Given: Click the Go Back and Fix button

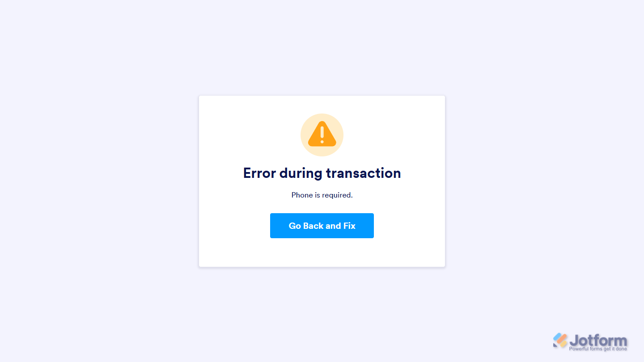Looking at the screenshot, I should click(322, 226).
